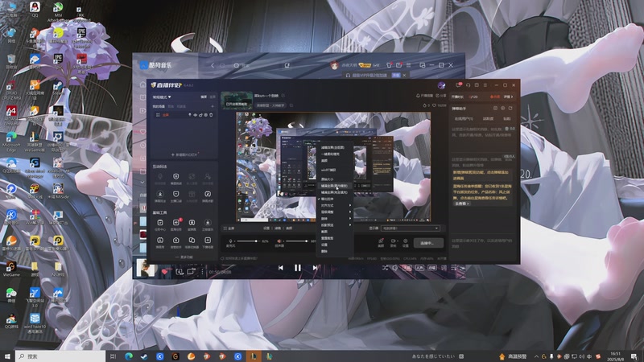Open the settings icon in the 弹幕助手 header
644x362 pixels.
coord(502,109)
